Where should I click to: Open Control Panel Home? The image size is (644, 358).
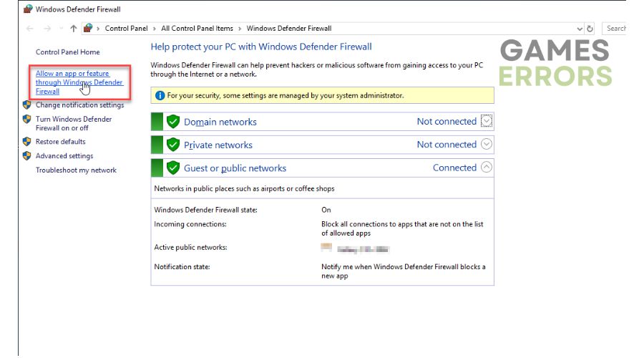[x=68, y=52]
